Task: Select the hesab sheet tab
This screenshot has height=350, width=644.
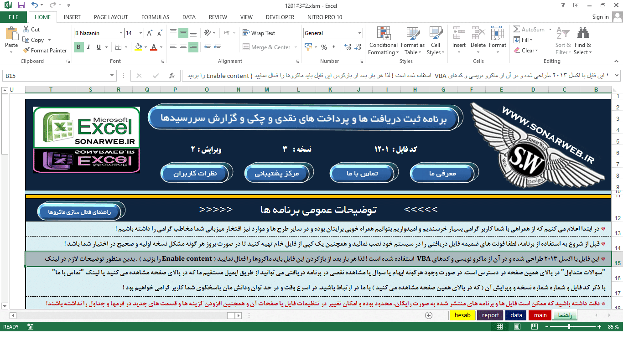Action: point(462,315)
